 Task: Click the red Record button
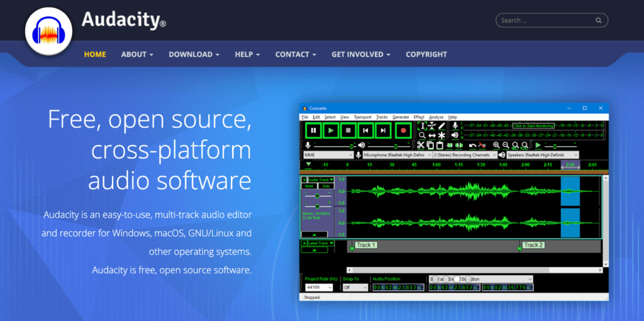403,130
